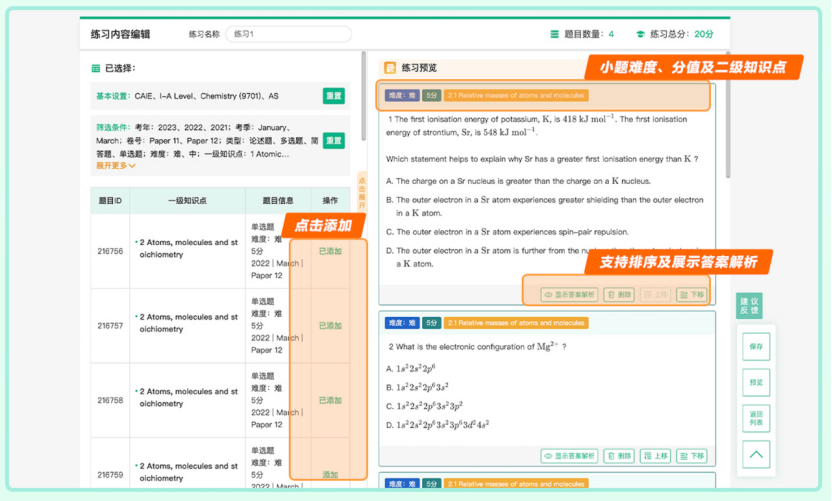Click the 返回列表 button

click(756, 418)
